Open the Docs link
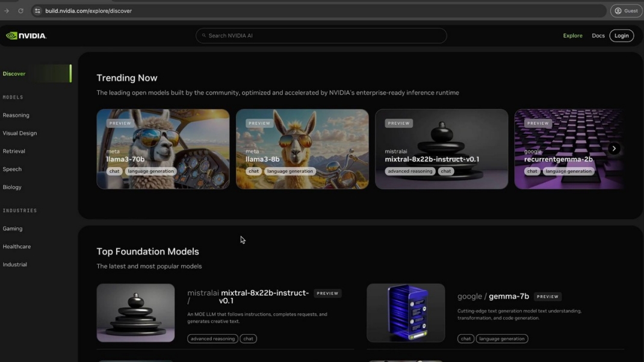644x362 pixels. coord(598,36)
